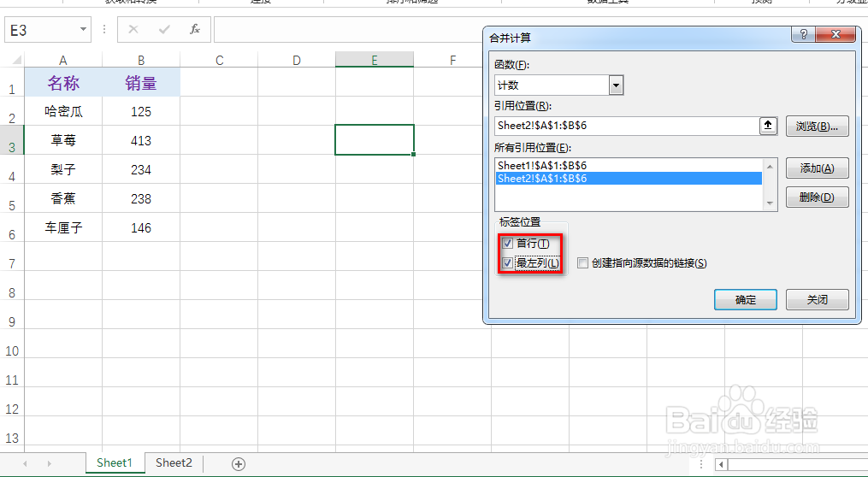Add a new sheet with plus icon
Screen dimensions: 868x477
239,463
